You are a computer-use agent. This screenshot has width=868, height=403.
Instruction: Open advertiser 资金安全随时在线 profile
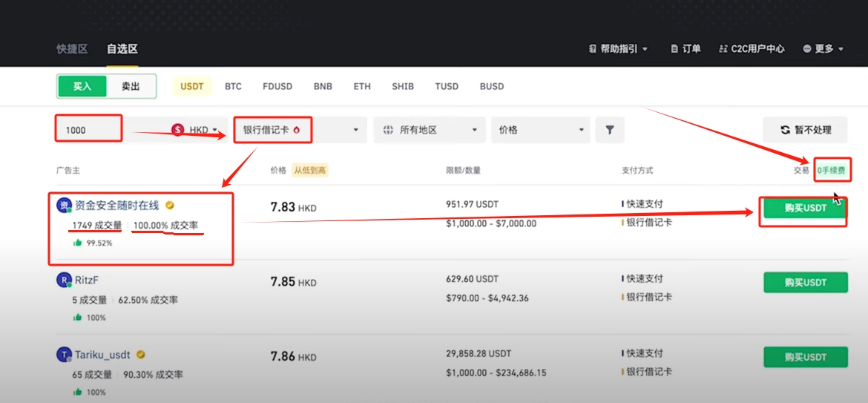coord(116,206)
